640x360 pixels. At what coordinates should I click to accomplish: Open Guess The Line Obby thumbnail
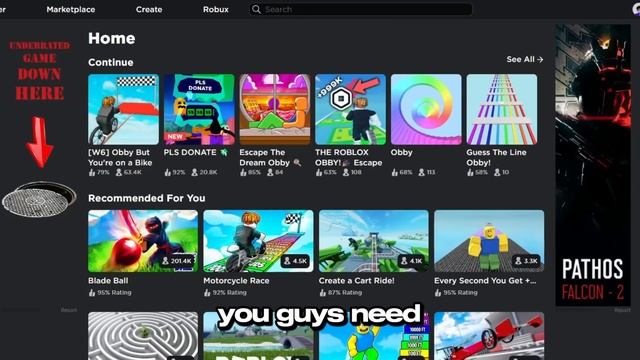point(502,109)
